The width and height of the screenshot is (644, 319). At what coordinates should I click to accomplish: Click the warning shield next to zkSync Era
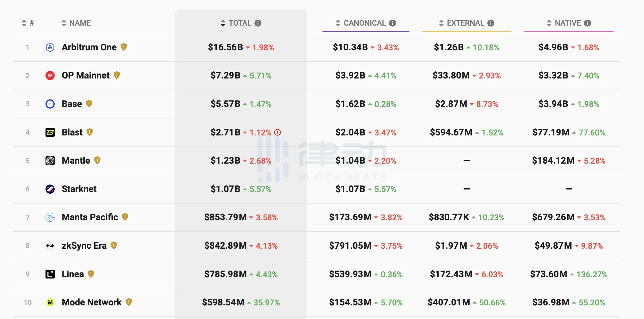[114, 245]
